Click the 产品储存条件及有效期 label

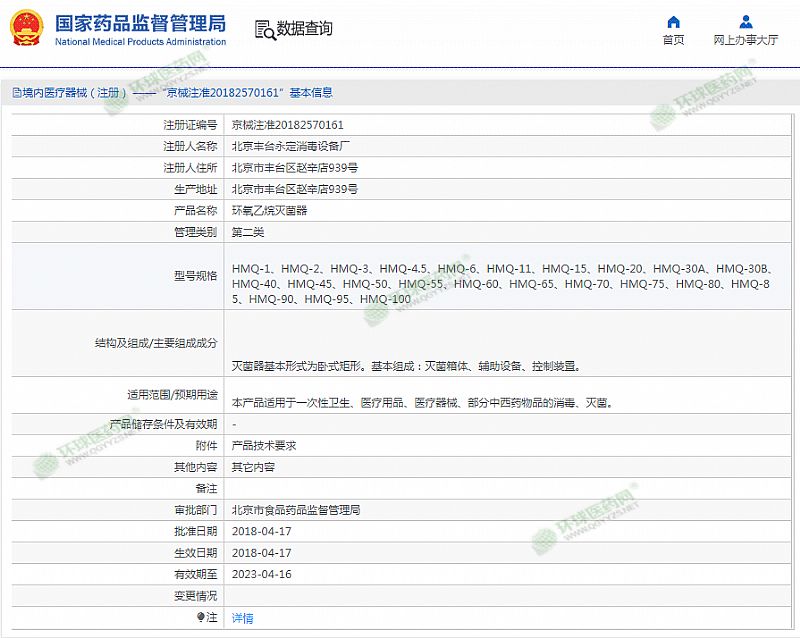click(163, 424)
